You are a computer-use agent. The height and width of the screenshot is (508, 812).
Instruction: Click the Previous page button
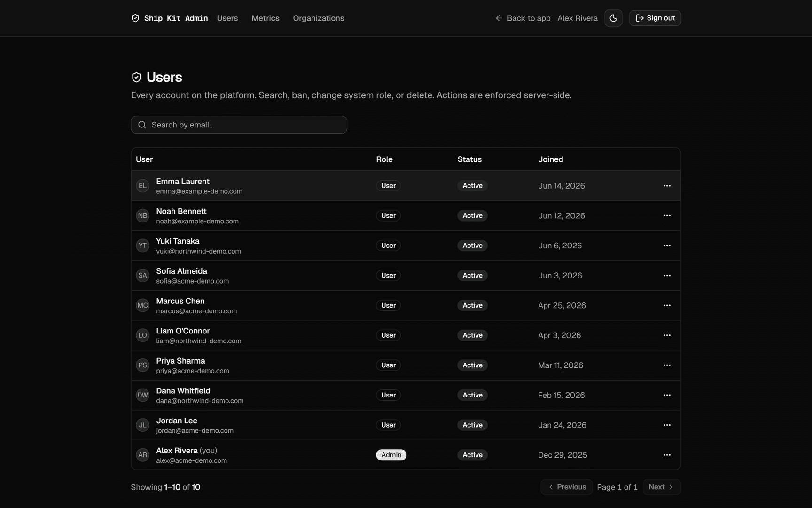tap(566, 487)
